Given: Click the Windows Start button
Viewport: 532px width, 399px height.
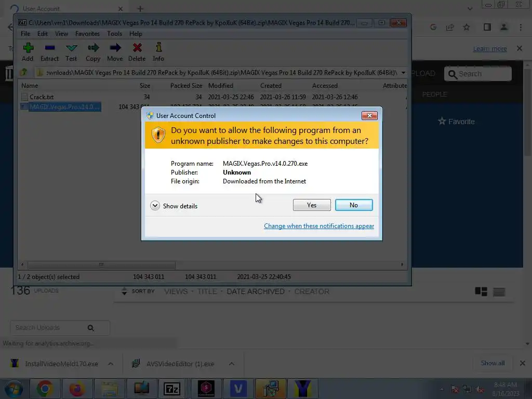Looking at the screenshot, I should 14,389.
